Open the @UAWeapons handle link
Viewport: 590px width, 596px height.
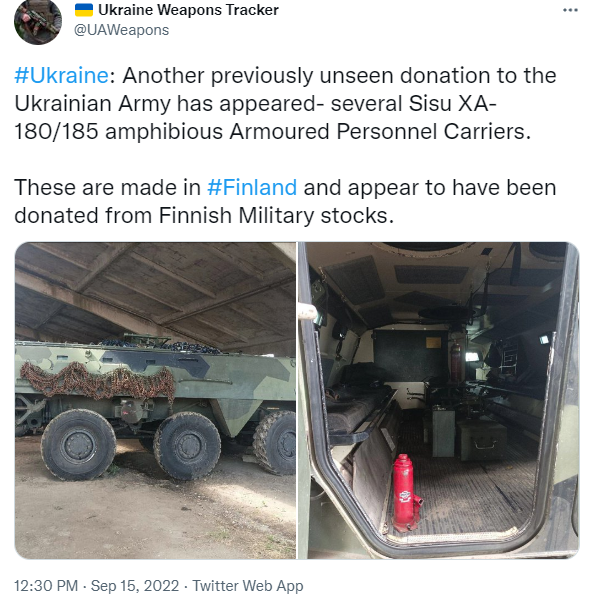121,30
